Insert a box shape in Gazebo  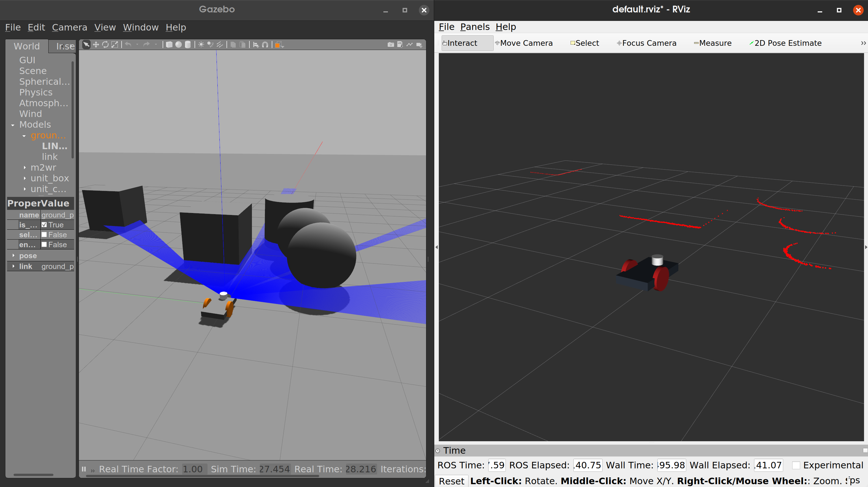(x=169, y=44)
